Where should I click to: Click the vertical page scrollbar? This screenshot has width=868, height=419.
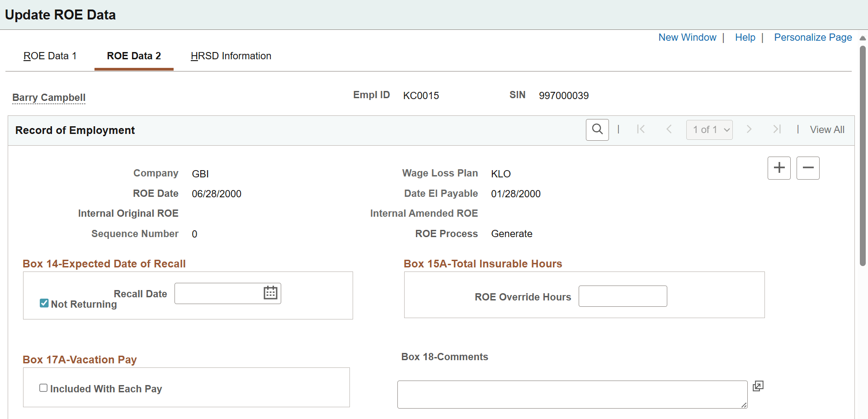pos(863,155)
